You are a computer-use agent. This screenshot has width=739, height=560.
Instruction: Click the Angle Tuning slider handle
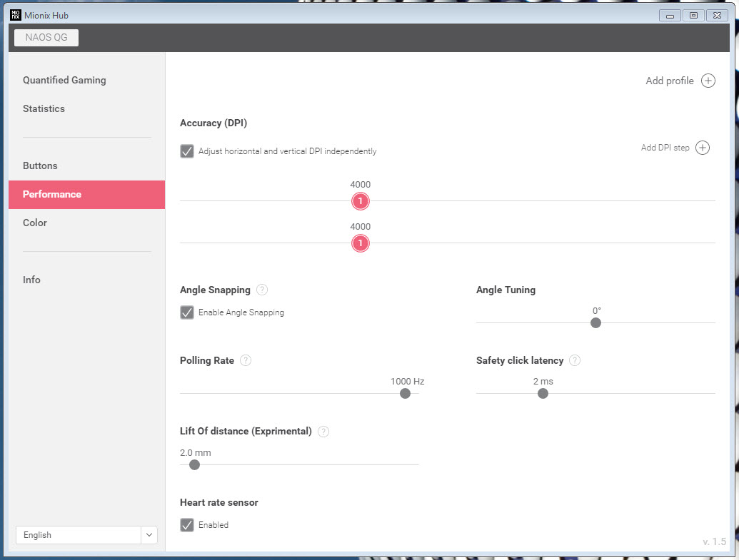tap(595, 322)
